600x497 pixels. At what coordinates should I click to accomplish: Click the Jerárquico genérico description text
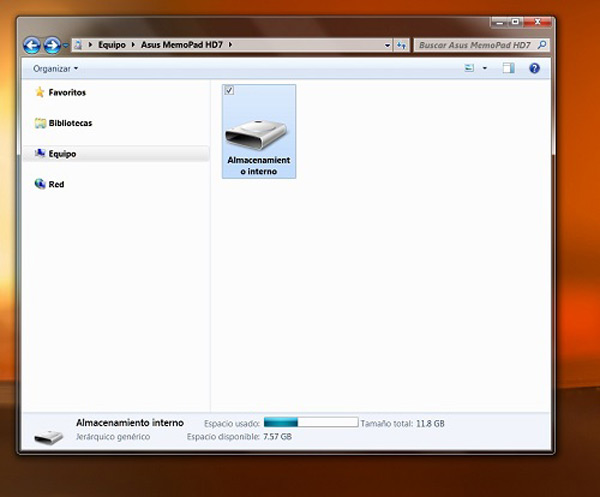coord(113,437)
